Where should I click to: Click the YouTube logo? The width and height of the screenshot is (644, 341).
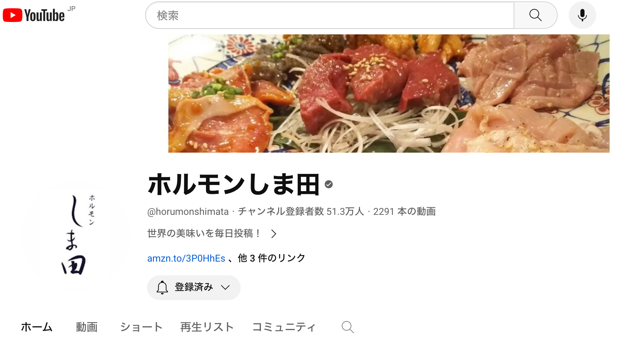(34, 15)
